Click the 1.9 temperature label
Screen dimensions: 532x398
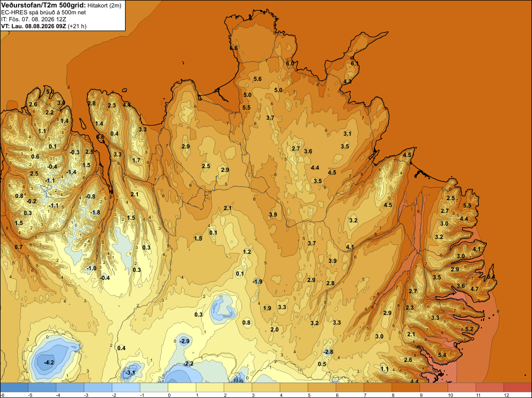267,308
